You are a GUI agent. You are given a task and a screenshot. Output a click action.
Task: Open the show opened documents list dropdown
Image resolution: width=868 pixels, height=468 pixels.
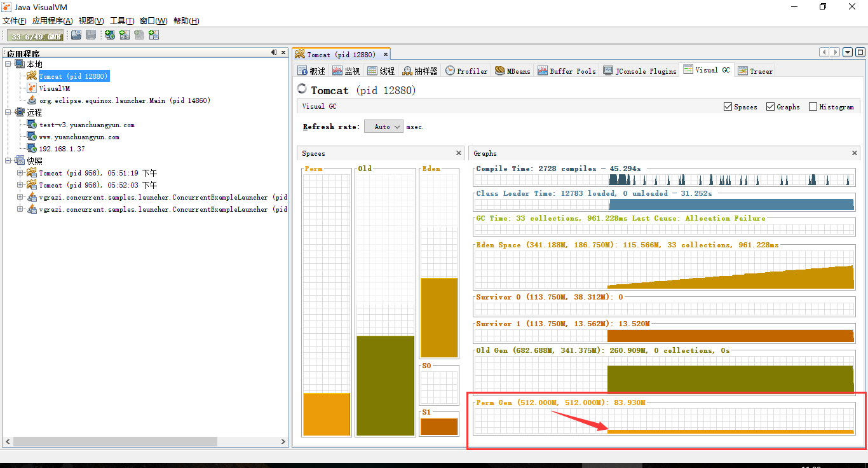point(848,52)
